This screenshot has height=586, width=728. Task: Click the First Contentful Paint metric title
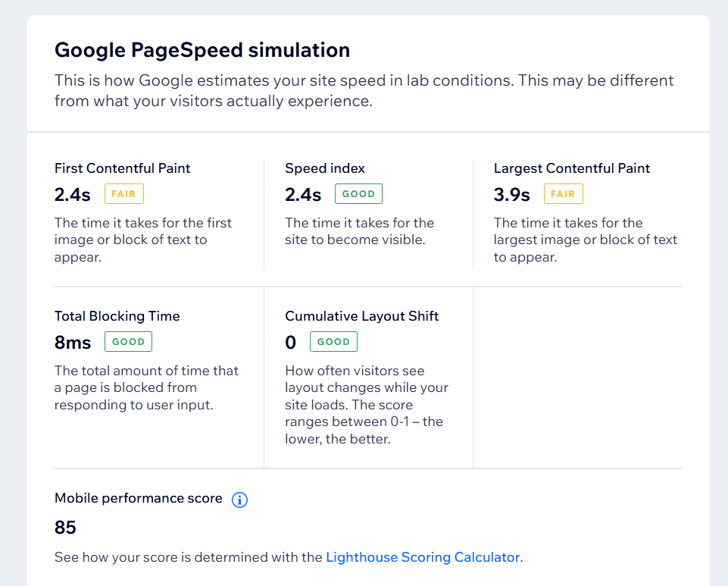pyautogui.click(x=122, y=168)
